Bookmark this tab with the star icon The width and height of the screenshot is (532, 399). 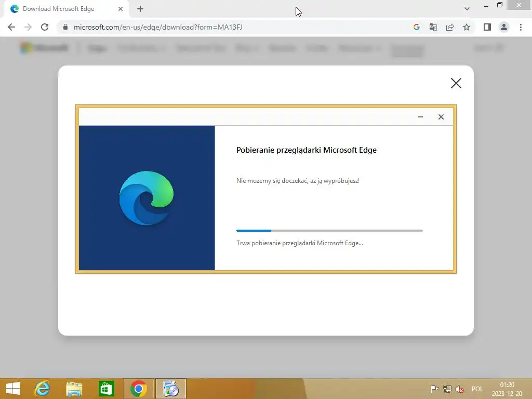[x=467, y=27]
